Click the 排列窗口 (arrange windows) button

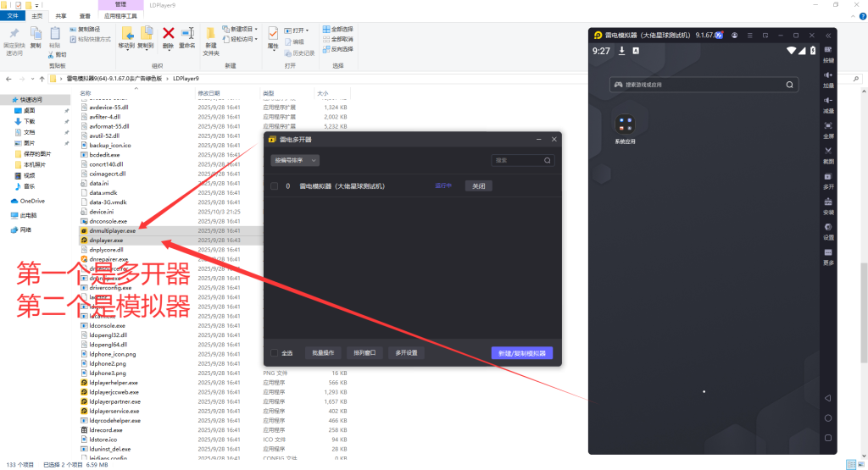pyautogui.click(x=364, y=353)
